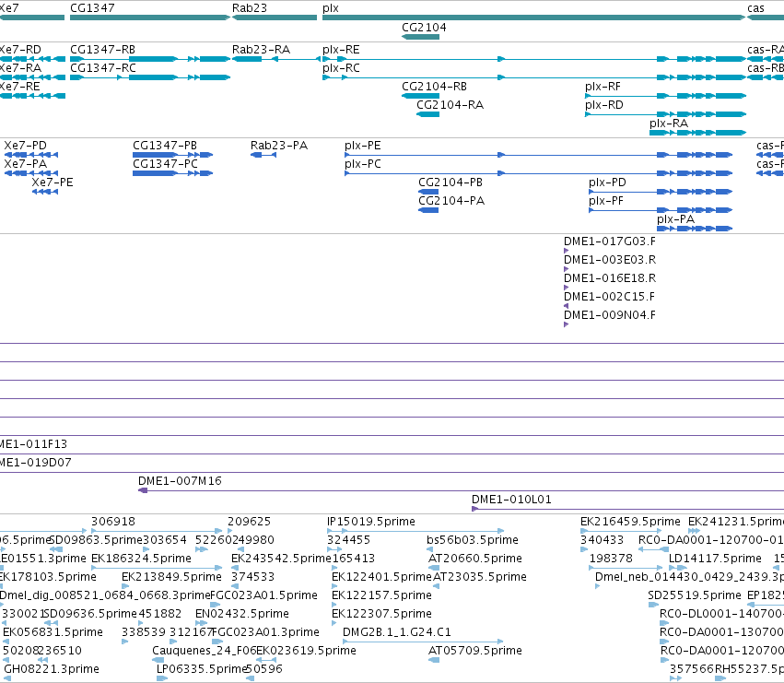The height and width of the screenshot is (683, 784).
Task: Click the plx-RE transcript label
Action: (x=341, y=50)
